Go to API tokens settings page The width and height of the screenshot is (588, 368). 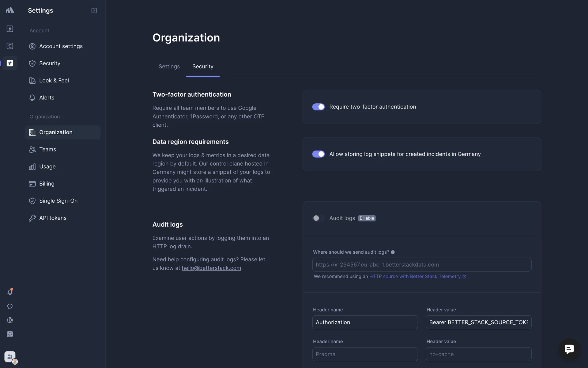pos(53,218)
